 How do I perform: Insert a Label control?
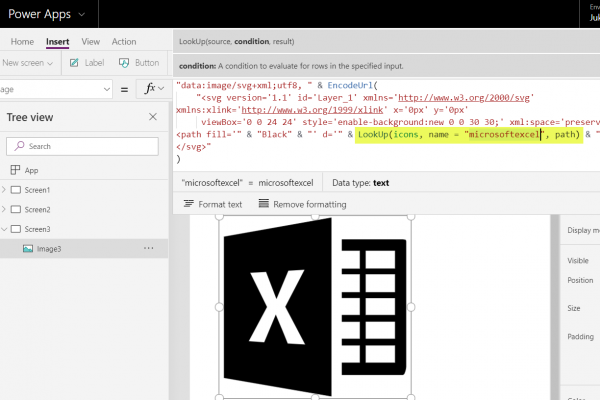[87, 63]
